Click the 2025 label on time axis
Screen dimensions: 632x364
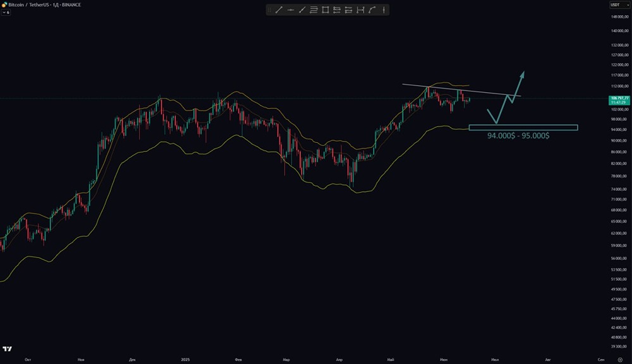185,360
